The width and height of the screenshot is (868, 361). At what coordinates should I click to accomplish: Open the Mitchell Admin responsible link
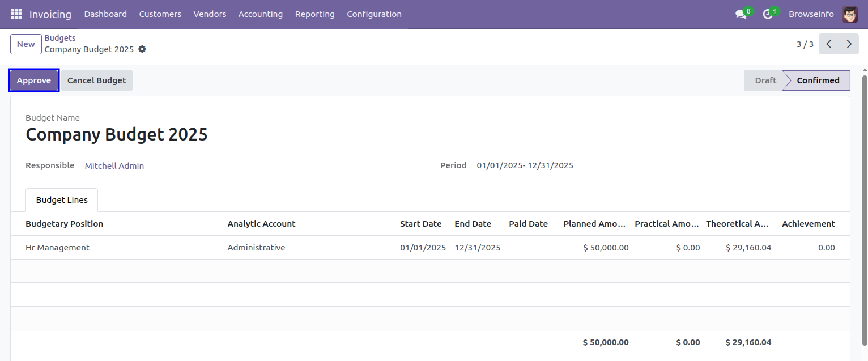[x=114, y=166]
